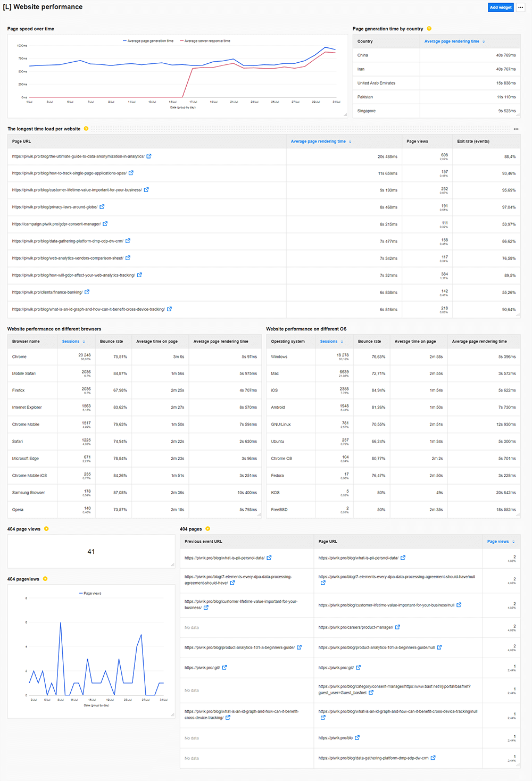
Task: Open the dashboard three-dots options menu
Action: click(520, 7)
